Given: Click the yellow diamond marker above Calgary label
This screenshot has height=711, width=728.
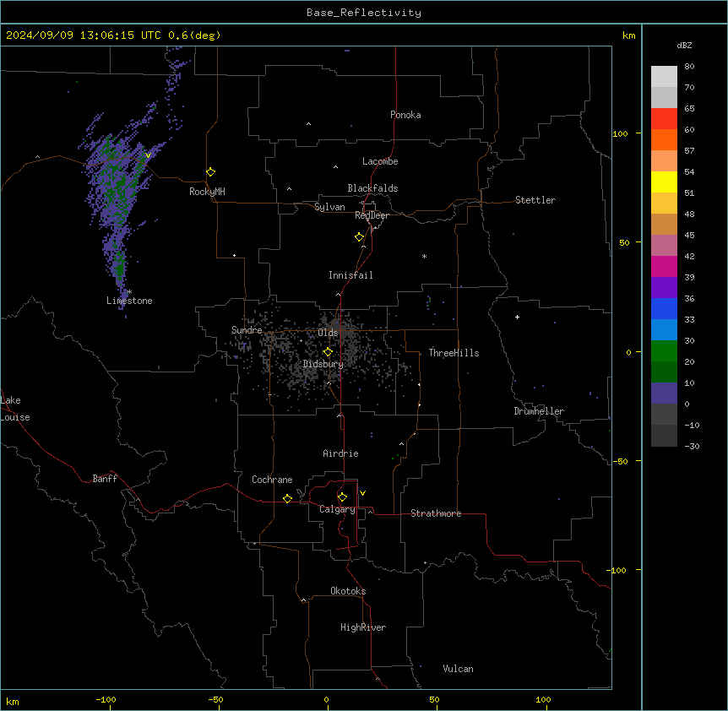Looking at the screenshot, I should pyautogui.click(x=342, y=497).
